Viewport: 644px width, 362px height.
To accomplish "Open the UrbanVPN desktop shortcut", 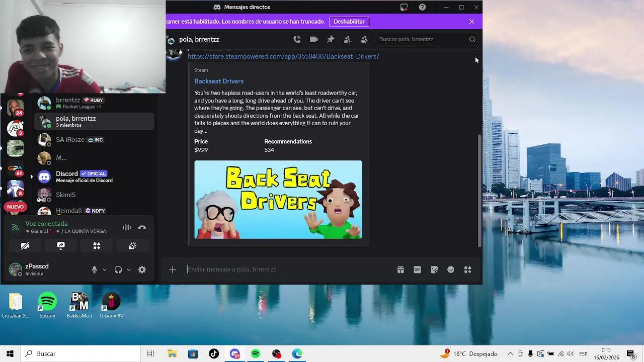I will (111, 305).
